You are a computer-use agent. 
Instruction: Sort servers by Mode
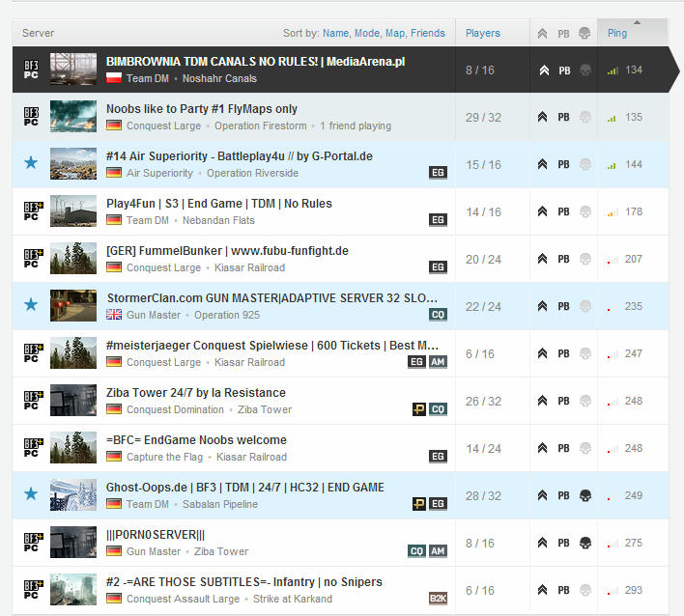[367, 33]
